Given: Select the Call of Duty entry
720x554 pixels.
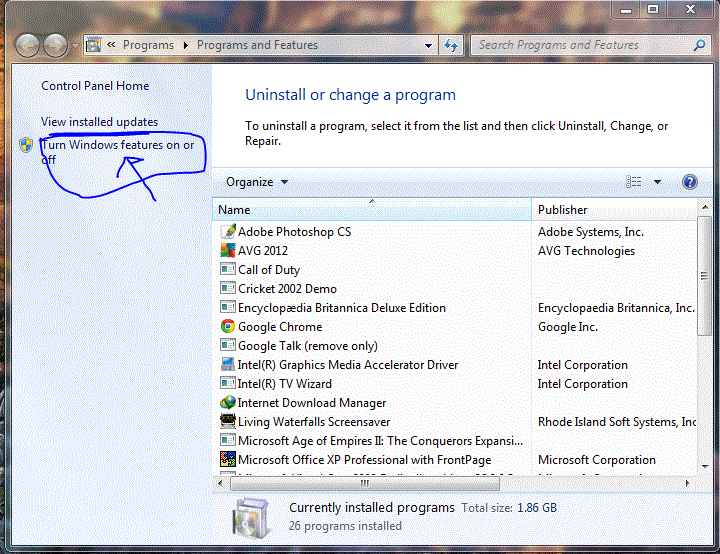Looking at the screenshot, I should click(269, 270).
